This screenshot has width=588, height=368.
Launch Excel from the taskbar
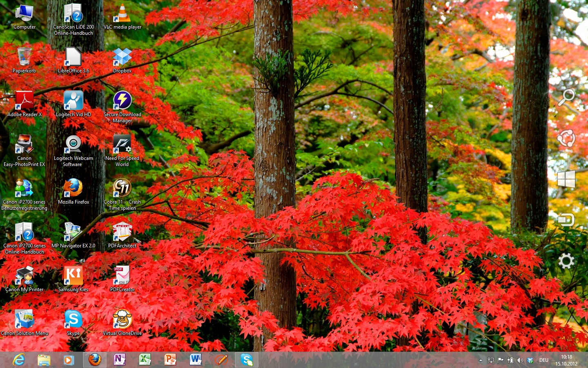tap(145, 360)
